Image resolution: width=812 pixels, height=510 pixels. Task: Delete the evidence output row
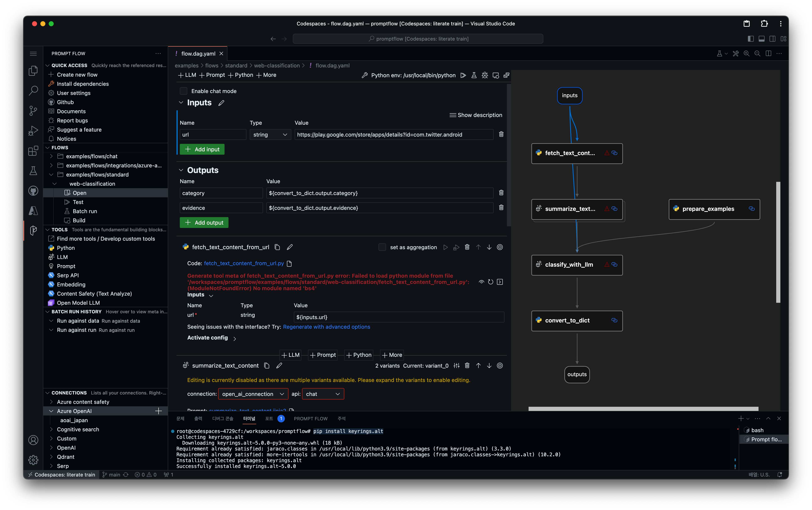click(x=501, y=208)
